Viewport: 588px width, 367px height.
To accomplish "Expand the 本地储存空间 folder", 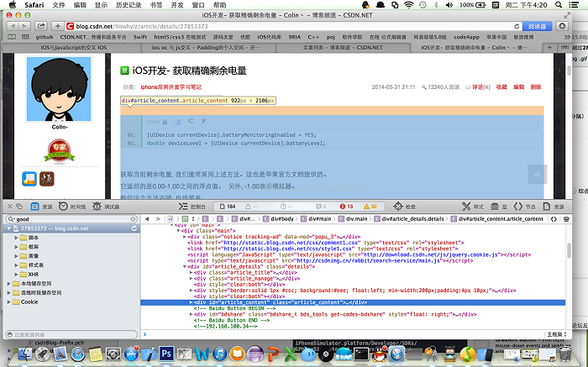I will [9, 283].
